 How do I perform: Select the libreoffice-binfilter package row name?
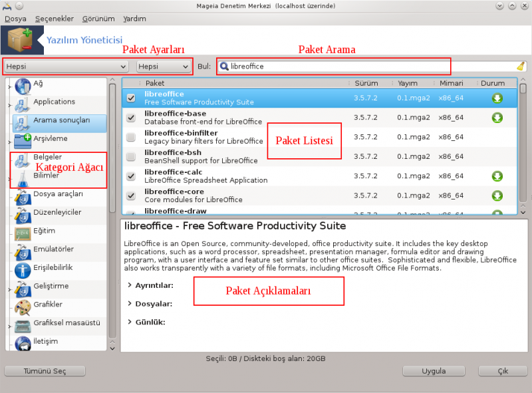[181, 133]
